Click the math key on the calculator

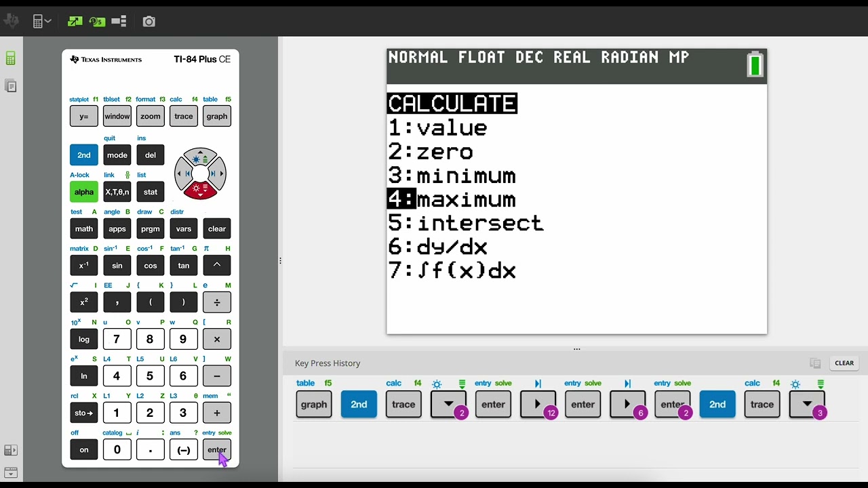(84, 228)
